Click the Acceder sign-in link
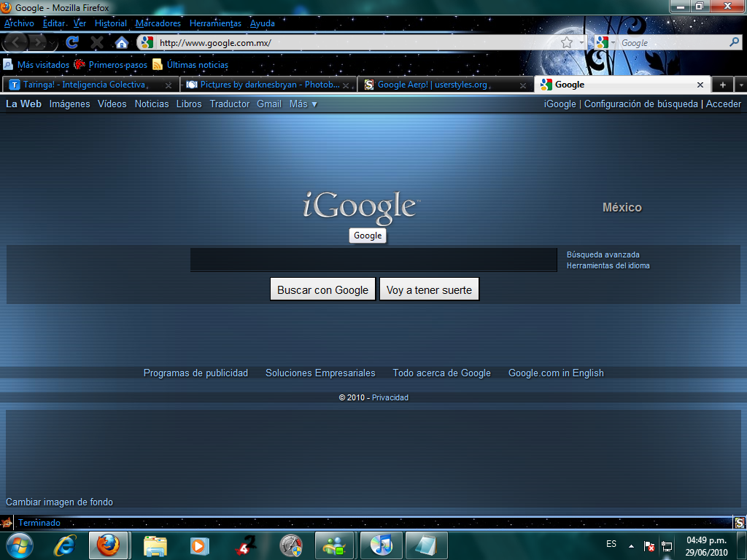747x560 pixels. [x=723, y=104]
